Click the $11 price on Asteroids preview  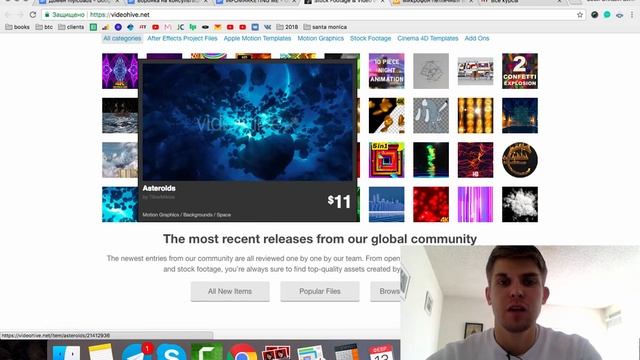tap(339, 201)
